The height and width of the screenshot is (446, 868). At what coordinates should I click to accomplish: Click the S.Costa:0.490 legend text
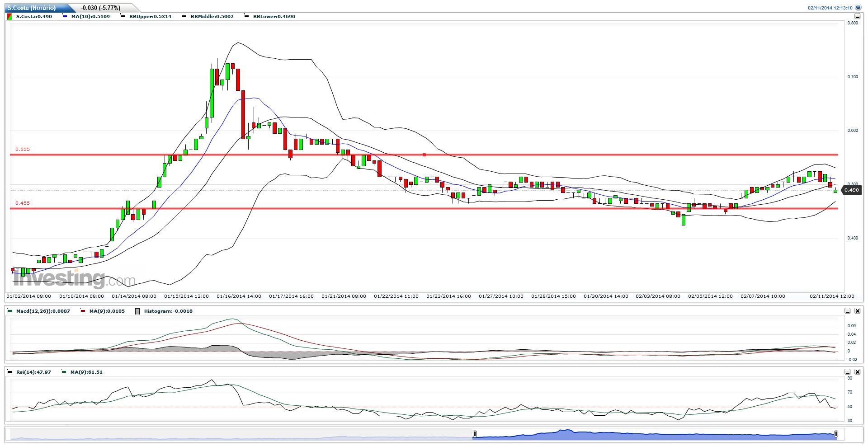pos(34,16)
